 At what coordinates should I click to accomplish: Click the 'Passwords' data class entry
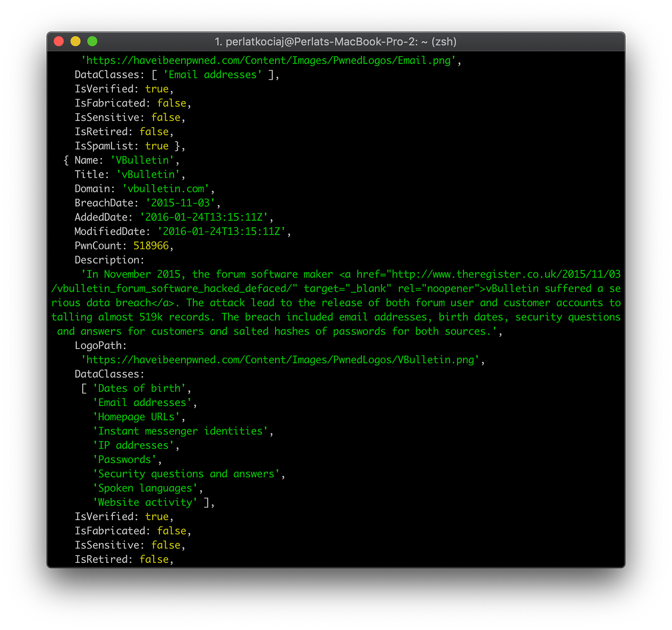(x=124, y=459)
